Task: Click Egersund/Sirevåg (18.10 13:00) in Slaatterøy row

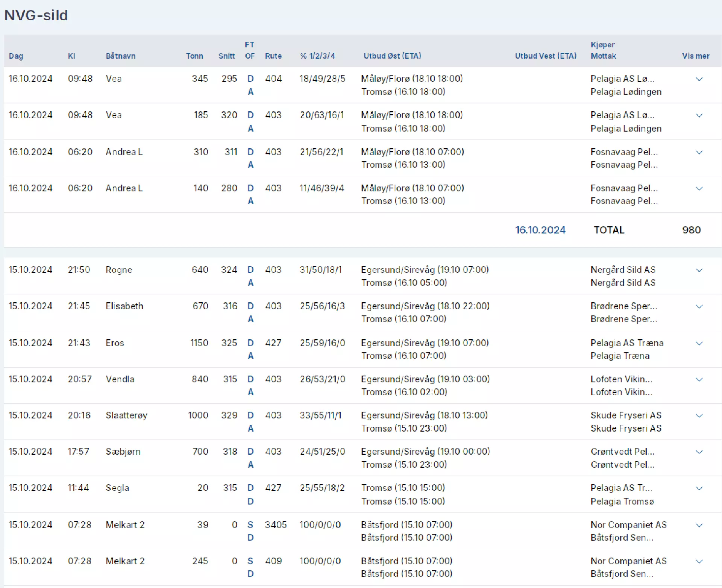Action: [425, 415]
